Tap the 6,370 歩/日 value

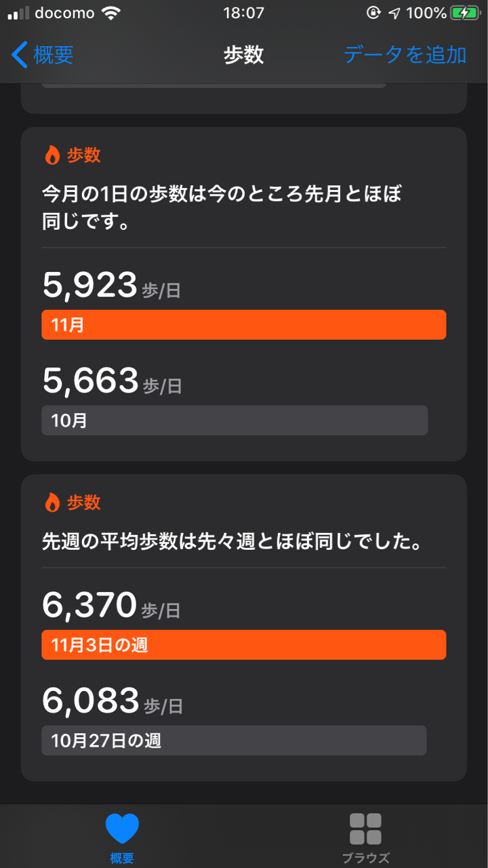click(111, 606)
